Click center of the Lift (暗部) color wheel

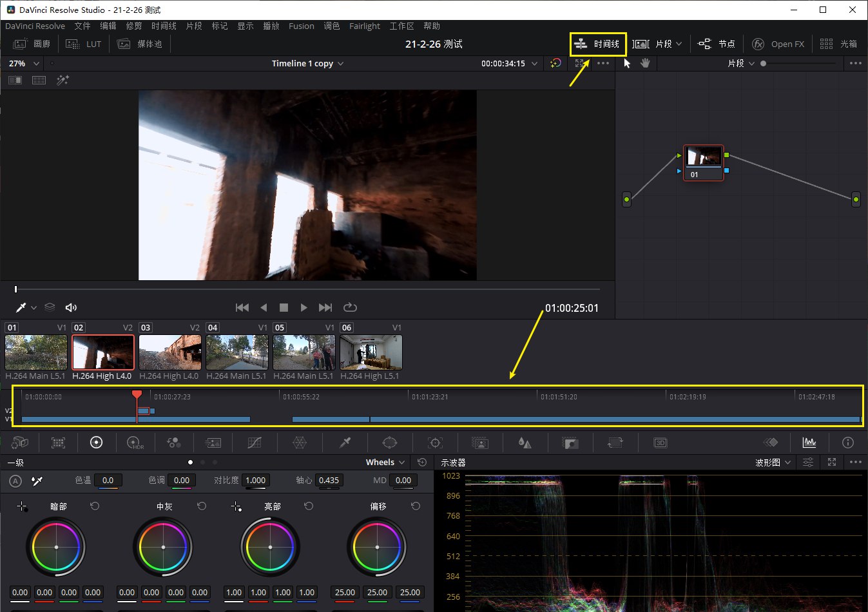click(56, 547)
